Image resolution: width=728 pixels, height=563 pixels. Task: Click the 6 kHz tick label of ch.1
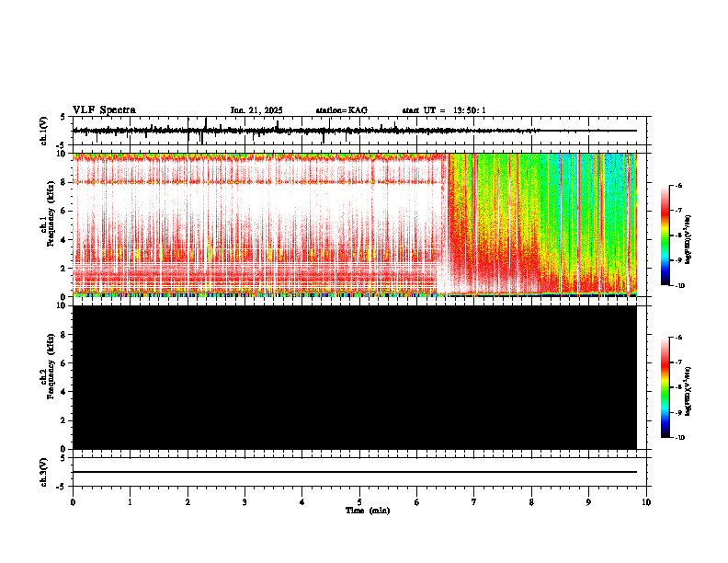[x=64, y=212]
